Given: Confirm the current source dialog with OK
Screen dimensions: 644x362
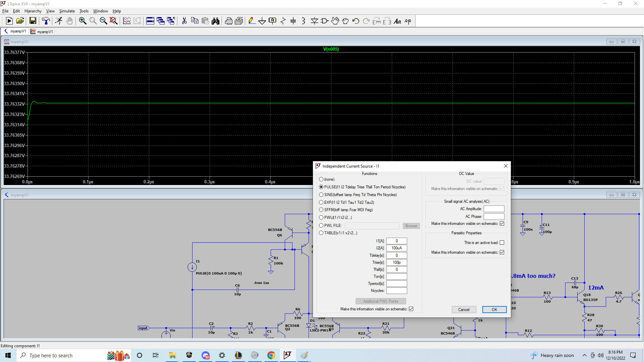Looking at the screenshot, I should [x=494, y=309].
